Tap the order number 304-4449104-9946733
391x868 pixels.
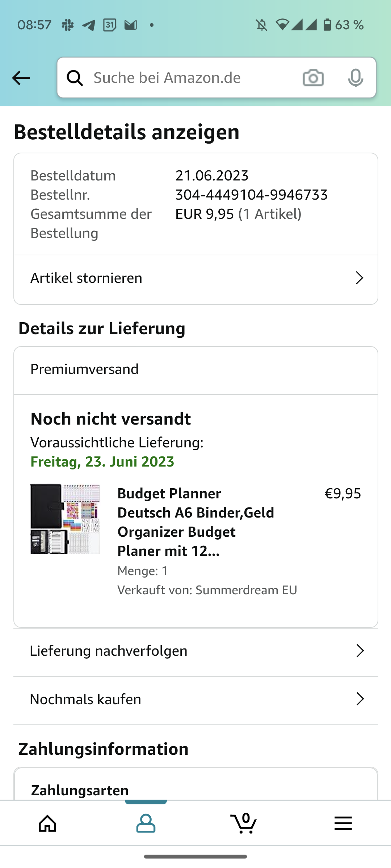(x=251, y=195)
